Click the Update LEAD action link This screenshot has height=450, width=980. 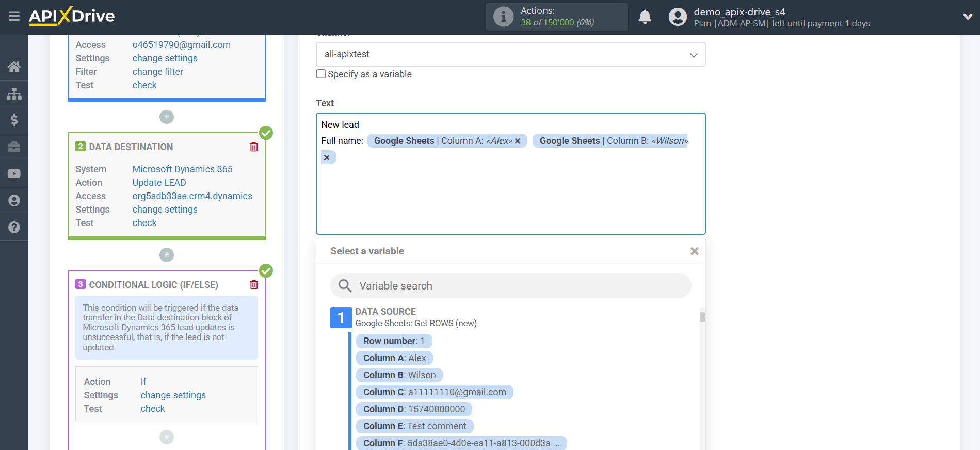click(159, 183)
